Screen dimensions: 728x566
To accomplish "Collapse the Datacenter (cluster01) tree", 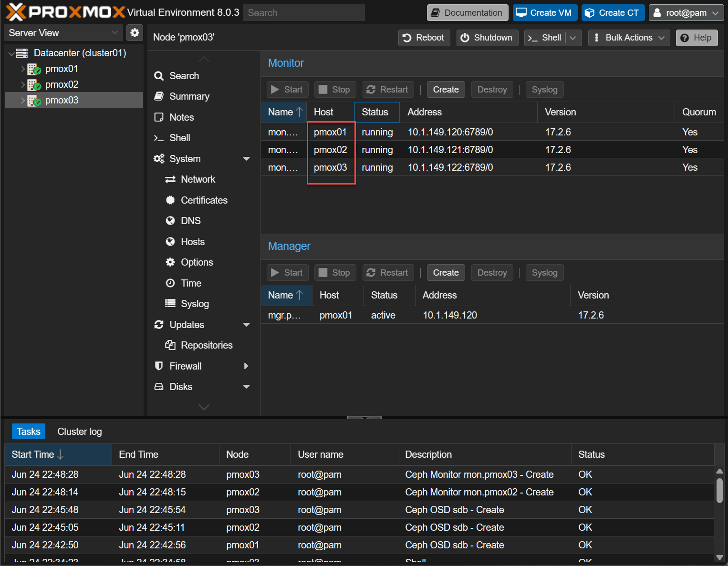I will point(11,53).
